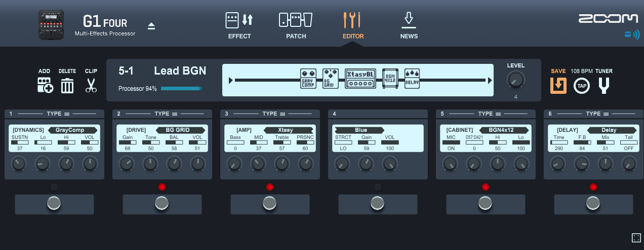Adjust the patch LEVEL knob
Viewport: 644px width, 250px height.
pyautogui.click(x=515, y=80)
